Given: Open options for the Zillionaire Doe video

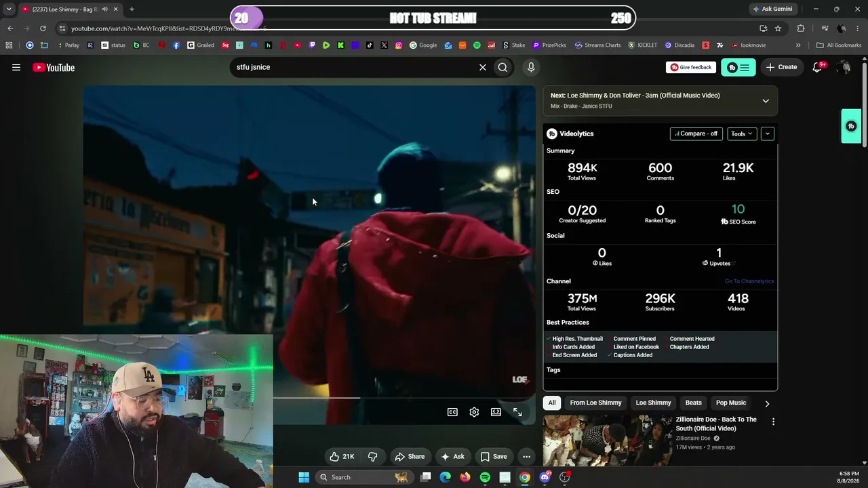Looking at the screenshot, I should [773, 422].
